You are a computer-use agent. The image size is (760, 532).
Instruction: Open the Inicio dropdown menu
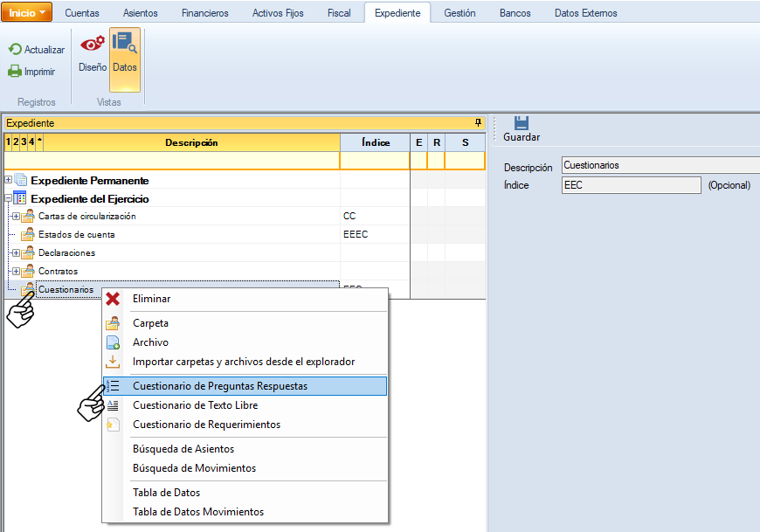(x=27, y=12)
